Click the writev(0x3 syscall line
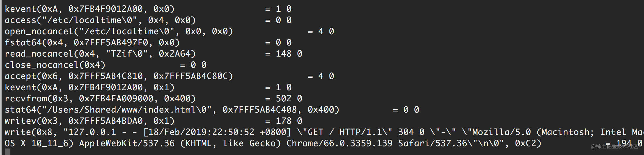 (154, 121)
